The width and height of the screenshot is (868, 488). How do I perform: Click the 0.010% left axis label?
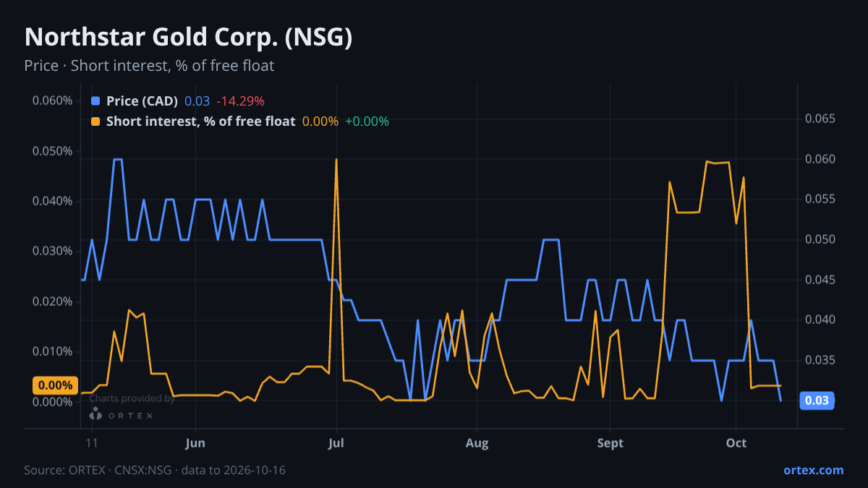click(52, 351)
